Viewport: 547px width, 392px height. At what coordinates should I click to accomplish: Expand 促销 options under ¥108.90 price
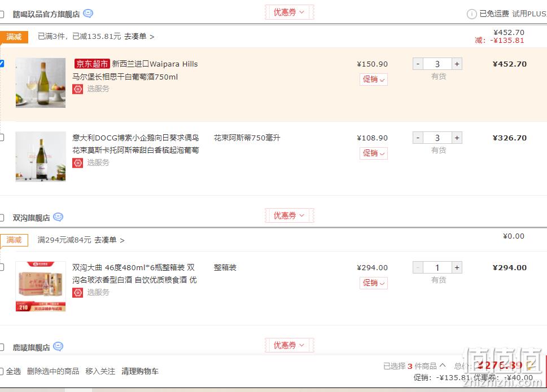click(374, 153)
